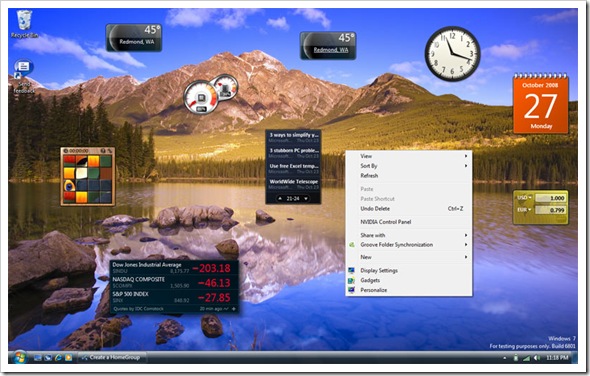Expand the Share with submenu
Image resolution: width=590 pixels, height=376 pixels.
[409, 235]
